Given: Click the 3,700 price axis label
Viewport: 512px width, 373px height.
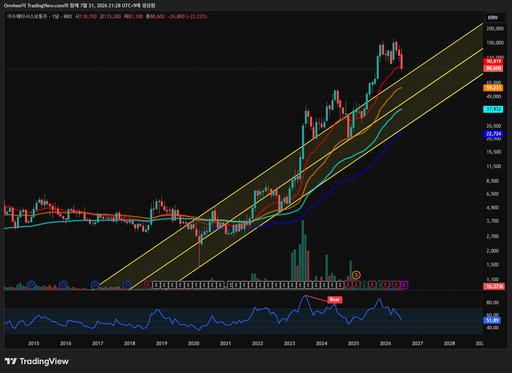Looking at the screenshot, I should [x=493, y=221].
